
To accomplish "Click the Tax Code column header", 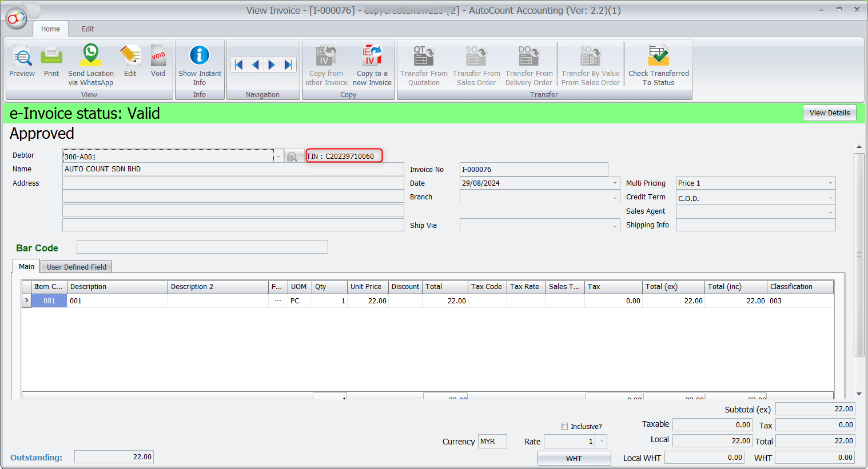I will pyautogui.click(x=487, y=287).
